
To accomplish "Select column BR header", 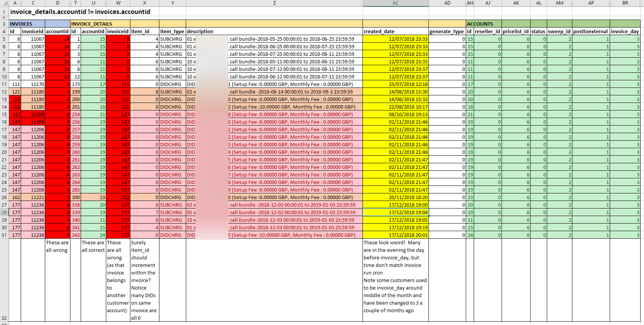I will tap(625, 3).
